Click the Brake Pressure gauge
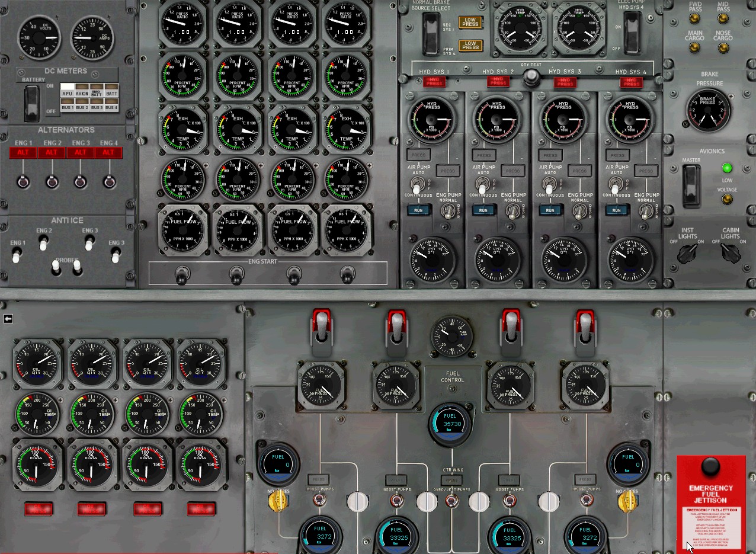This screenshot has width=756, height=554. 708,111
